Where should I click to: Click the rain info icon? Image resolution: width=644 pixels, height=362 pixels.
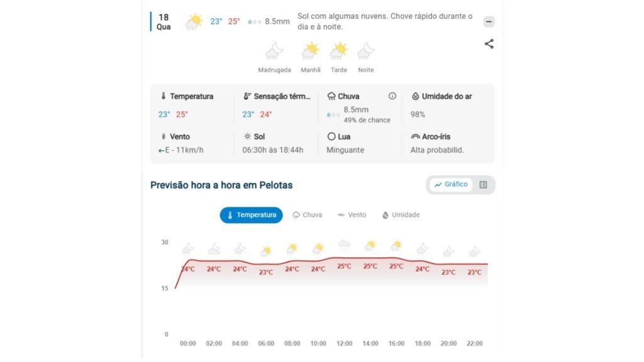point(392,96)
